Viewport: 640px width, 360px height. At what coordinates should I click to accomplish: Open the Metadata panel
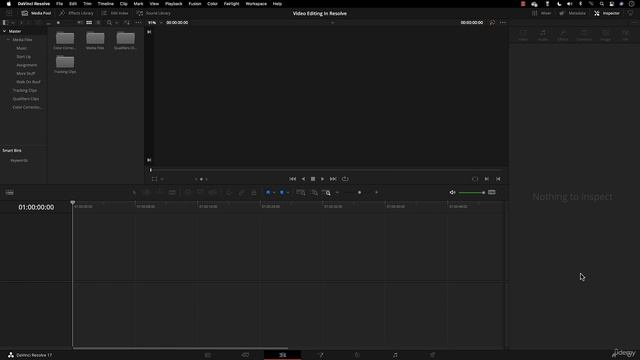(573, 13)
